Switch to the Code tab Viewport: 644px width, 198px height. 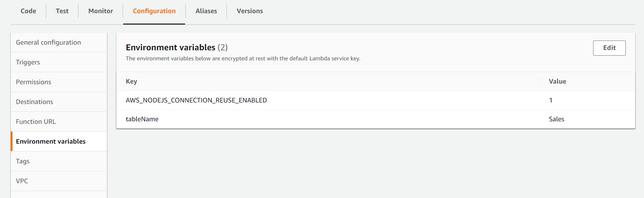point(28,11)
